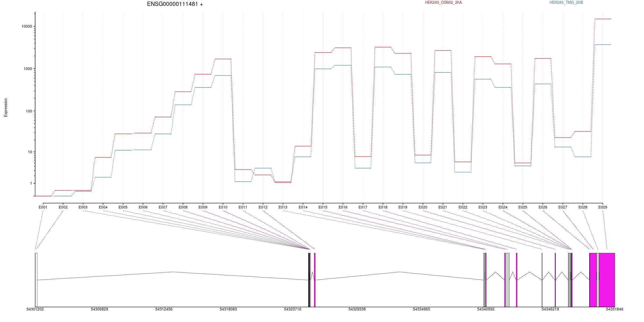Click the E001 exon label
This screenshot has width=644, height=322.
click(x=43, y=207)
